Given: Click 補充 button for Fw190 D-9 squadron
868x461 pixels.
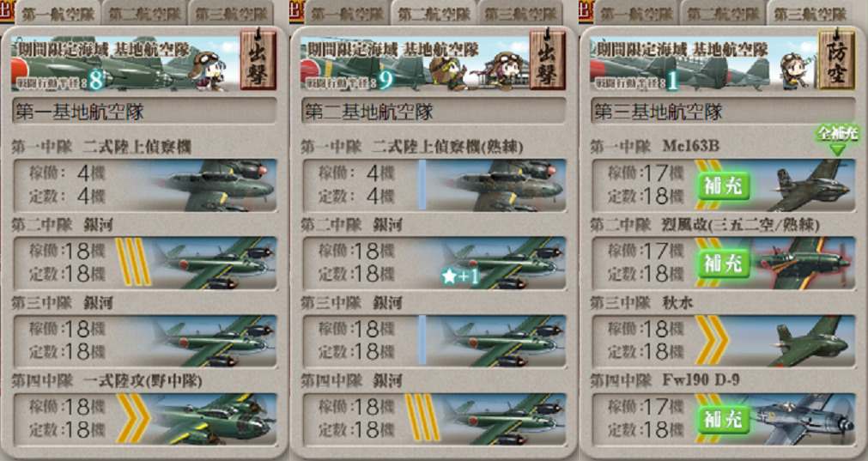Looking at the screenshot, I should [x=723, y=420].
